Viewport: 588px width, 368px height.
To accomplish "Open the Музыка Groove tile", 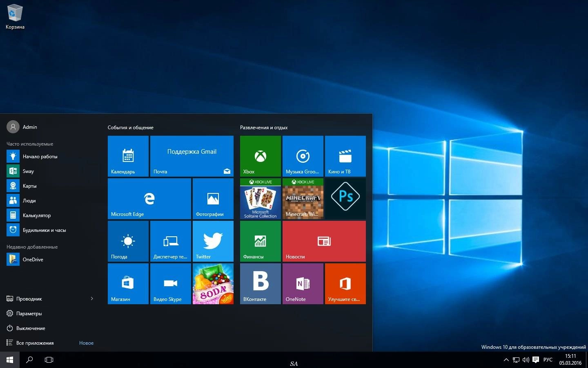I will 303,156.
